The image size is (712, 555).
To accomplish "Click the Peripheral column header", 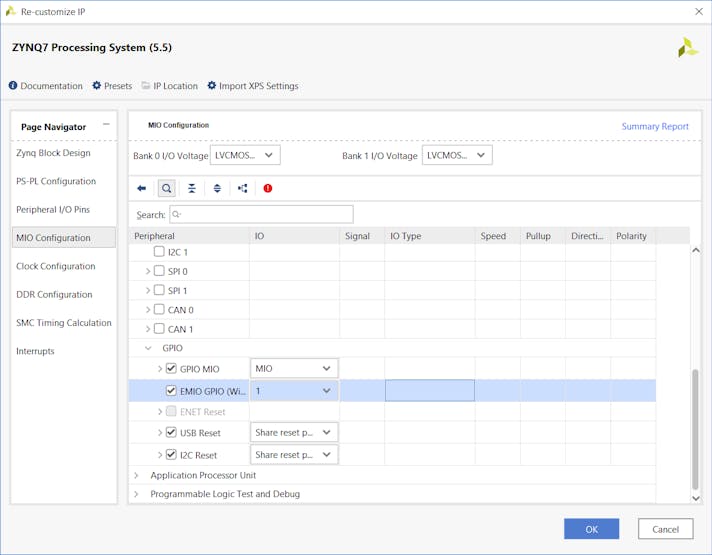I will [189, 236].
